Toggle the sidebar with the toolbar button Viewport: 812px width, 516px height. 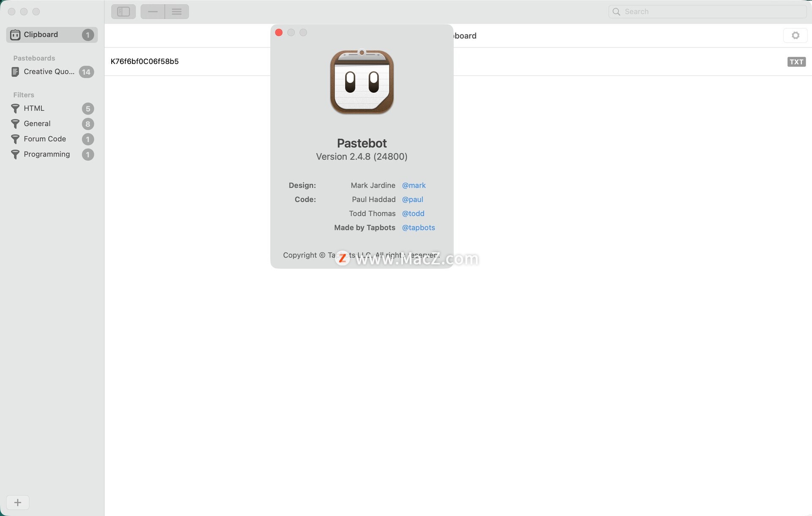[x=123, y=12]
